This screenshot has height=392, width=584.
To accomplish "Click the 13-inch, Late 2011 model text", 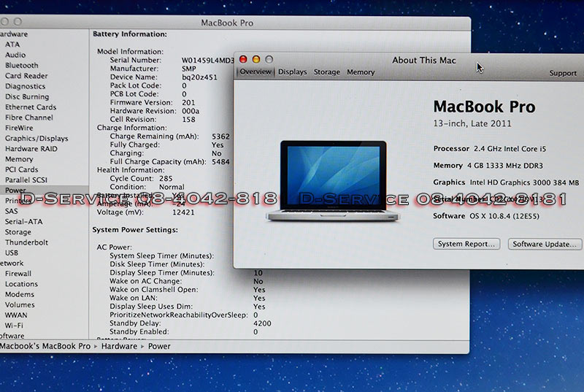I will click(x=472, y=123).
